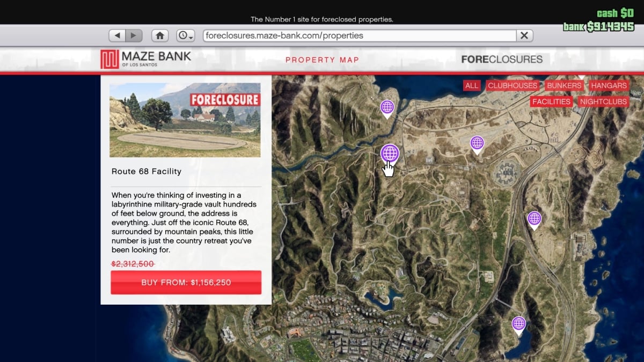Click the foreclosures.maze-bank.com address bar
The height and width of the screenshot is (362, 644).
358,35
